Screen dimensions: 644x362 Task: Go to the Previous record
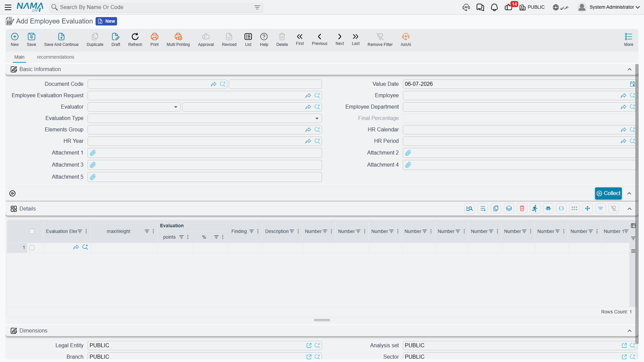pos(320,39)
